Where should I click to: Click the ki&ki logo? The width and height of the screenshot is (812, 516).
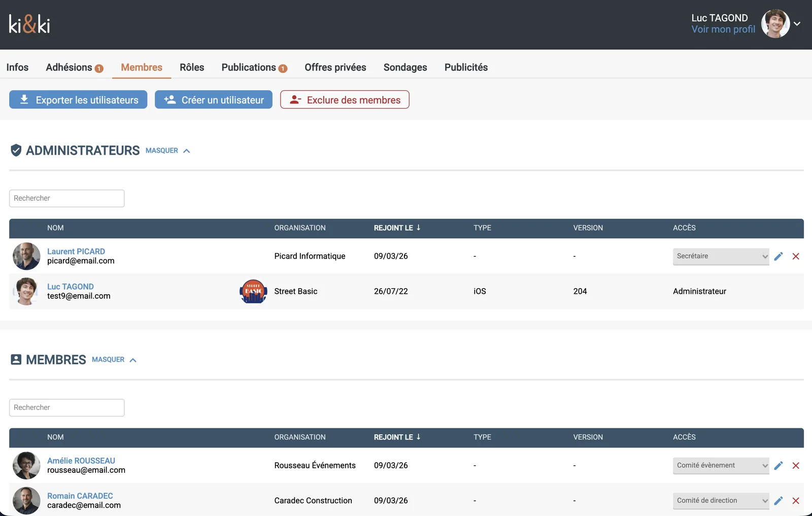pyautogui.click(x=29, y=24)
